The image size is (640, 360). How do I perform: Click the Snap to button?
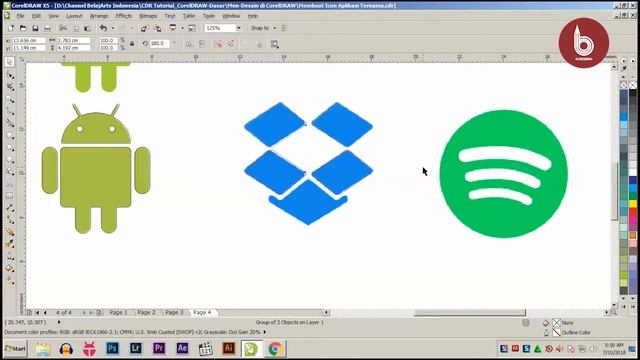(x=260, y=28)
